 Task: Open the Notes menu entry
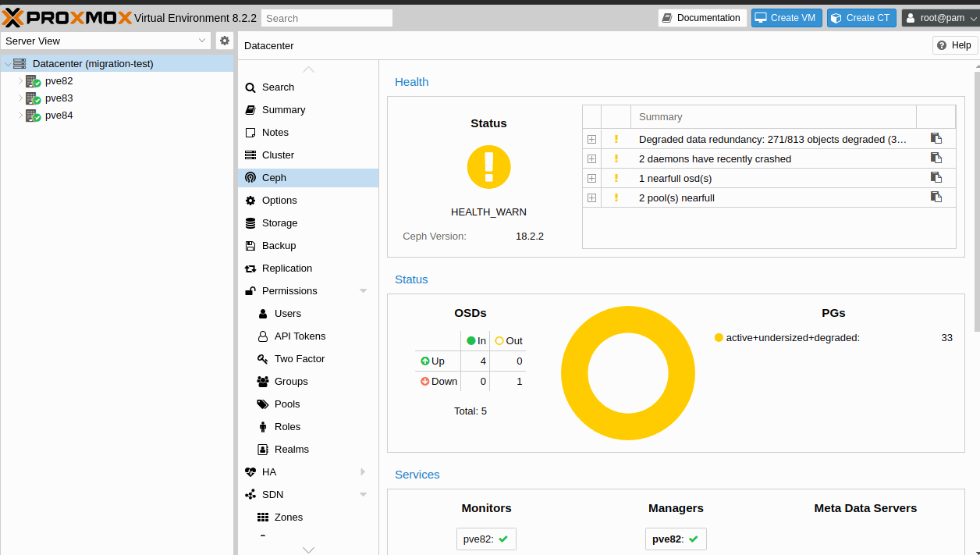308,133
